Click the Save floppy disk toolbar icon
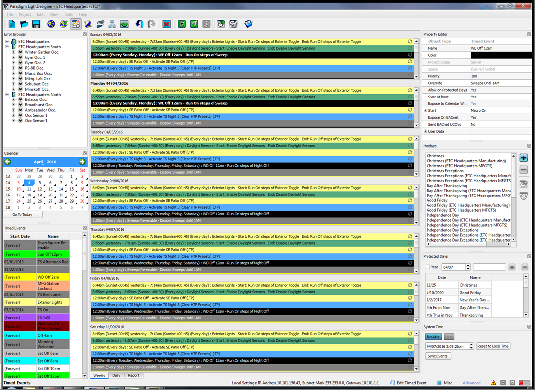This screenshot has width=535, height=392. tap(36, 24)
